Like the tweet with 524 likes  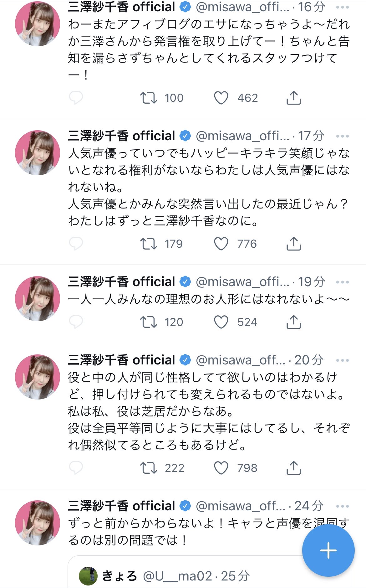tap(221, 322)
